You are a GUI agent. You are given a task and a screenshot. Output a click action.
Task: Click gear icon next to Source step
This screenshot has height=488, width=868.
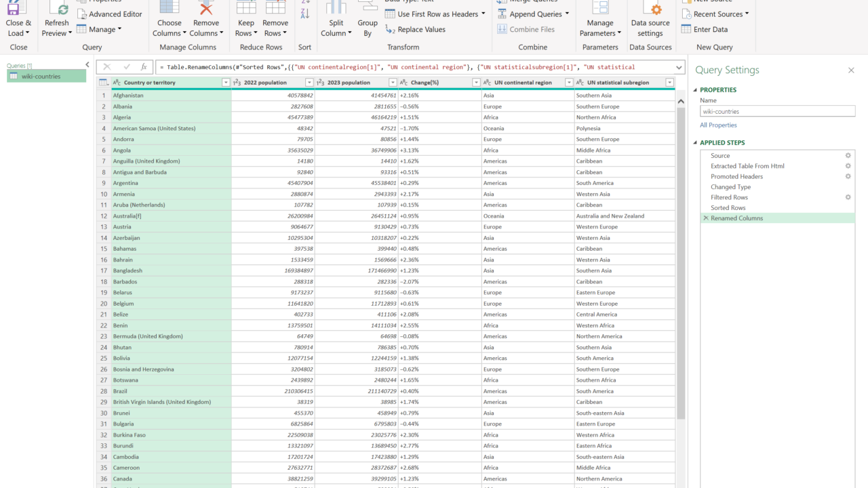coord(848,156)
